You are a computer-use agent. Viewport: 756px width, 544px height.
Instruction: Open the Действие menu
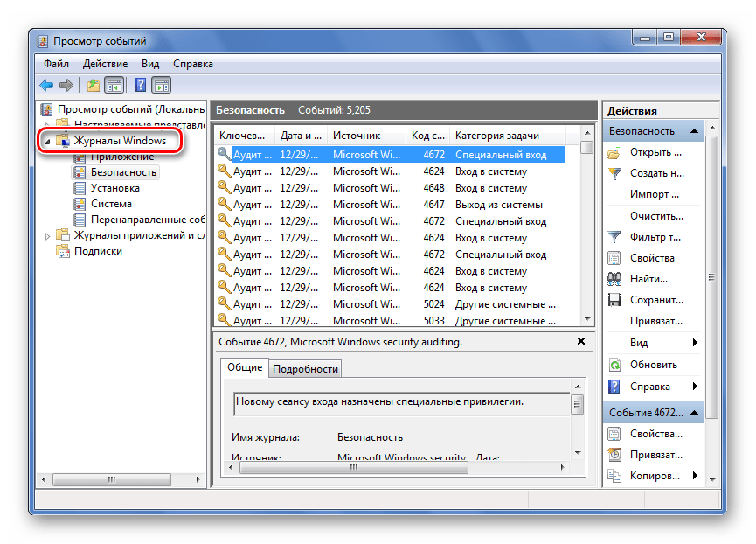point(105,64)
